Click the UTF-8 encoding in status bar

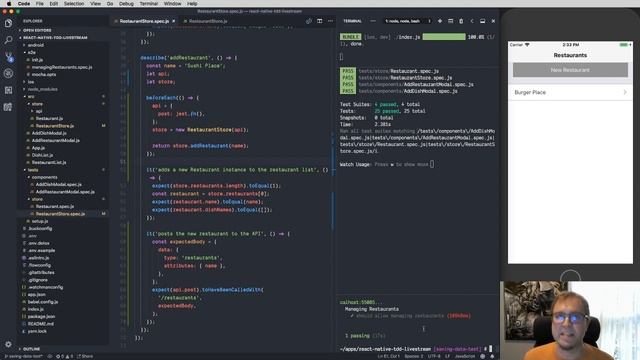433,356
